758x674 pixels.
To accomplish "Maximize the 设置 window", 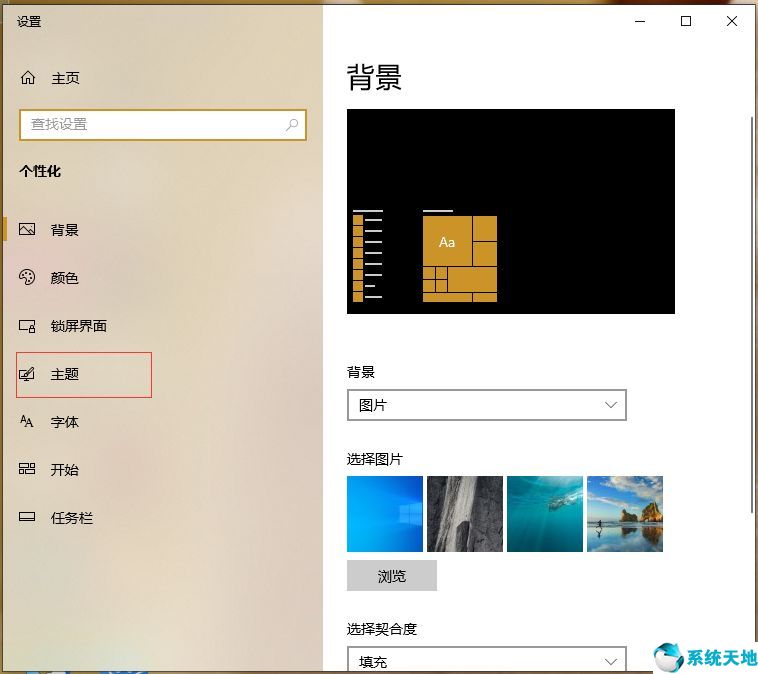I will 685,21.
